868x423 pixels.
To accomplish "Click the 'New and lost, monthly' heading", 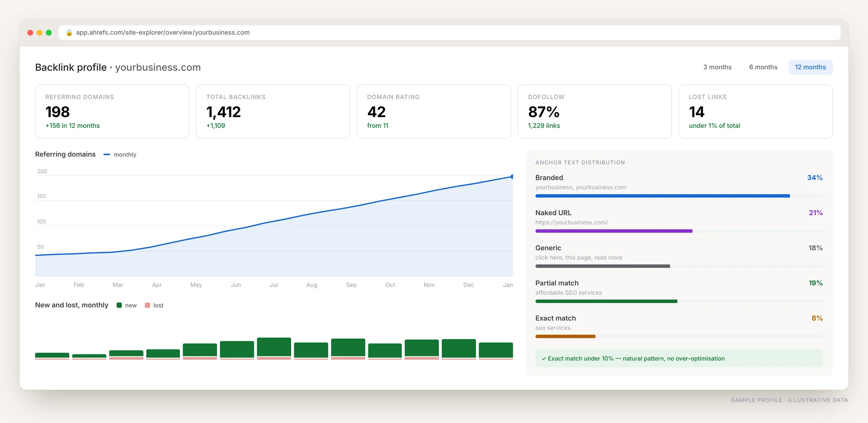I will point(72,305).
